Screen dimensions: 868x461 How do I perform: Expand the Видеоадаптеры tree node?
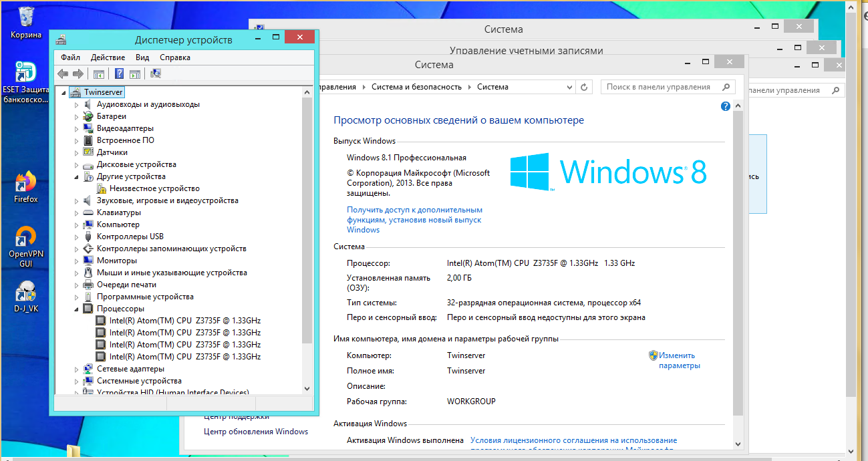click(x=76, y=129)
